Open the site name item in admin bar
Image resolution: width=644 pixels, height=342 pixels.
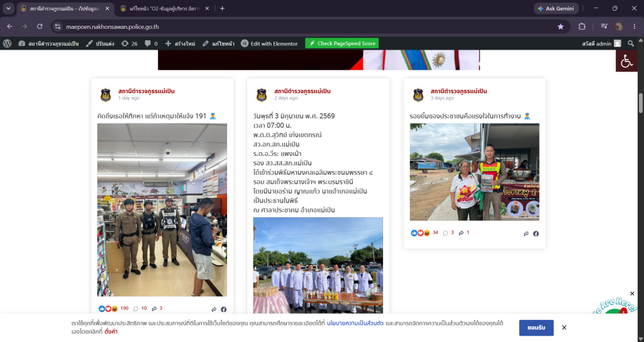coord(48,43)
